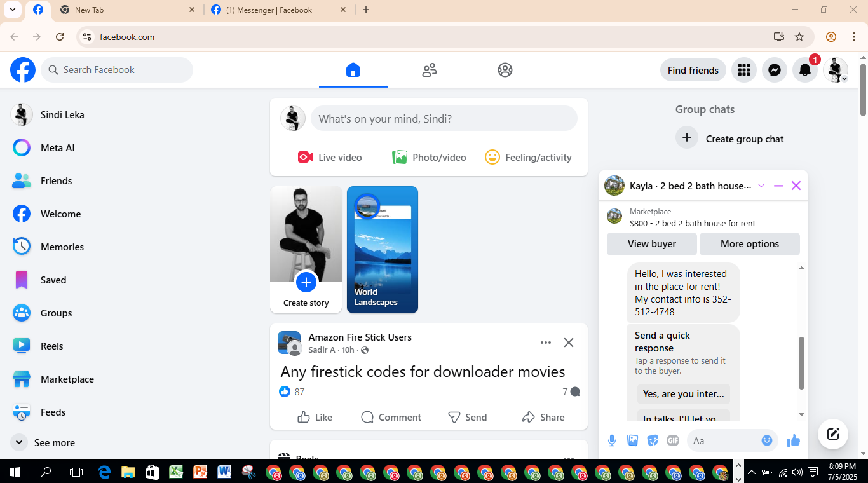Bookmark this page with star icon
The width and height of the screenshot is (868, 483).
(799, 37)
